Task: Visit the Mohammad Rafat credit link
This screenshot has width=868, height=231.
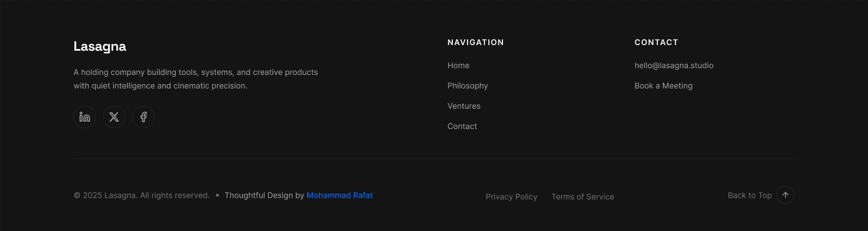Action: pyautogui.click(x=340, y=196)
